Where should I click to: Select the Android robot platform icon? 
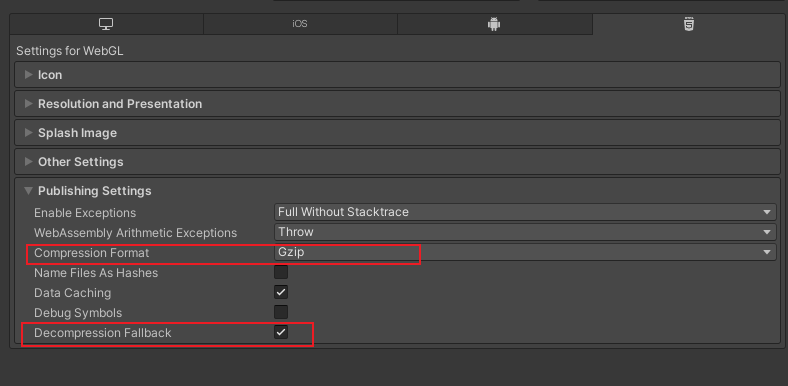click(494, 24)
